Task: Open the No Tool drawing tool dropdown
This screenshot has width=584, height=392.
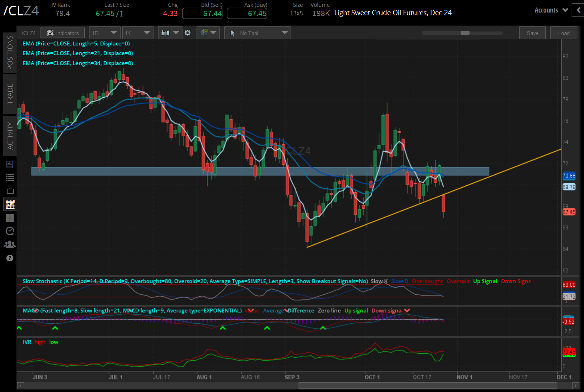Action: 257,33
